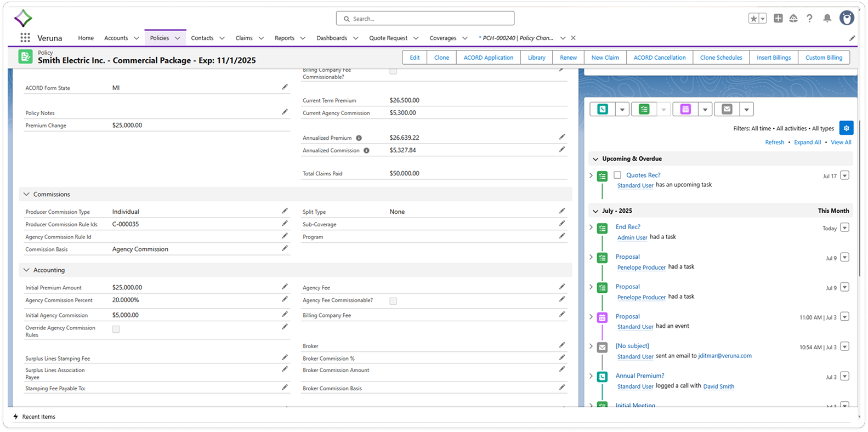Edit the Broker Commission % pencil
868x432 pixels.
coord(562,357)
